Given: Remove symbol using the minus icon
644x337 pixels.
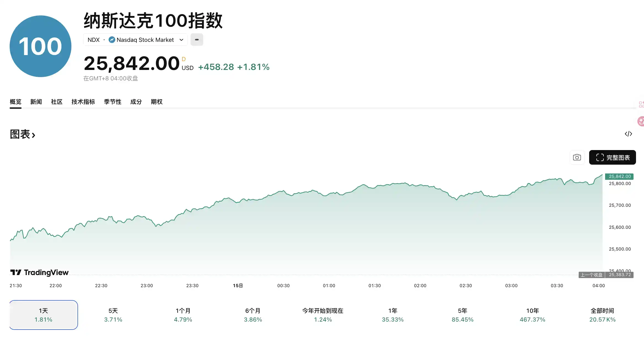Looking at the screenshot, I should [197, 40].
